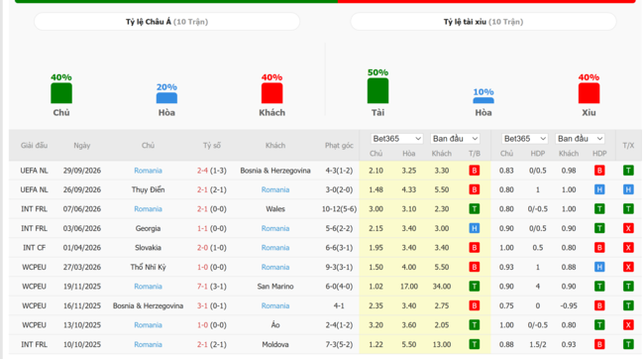
Task: Open the second Bet365 handicap dropdown
Action: pos(525,139)
